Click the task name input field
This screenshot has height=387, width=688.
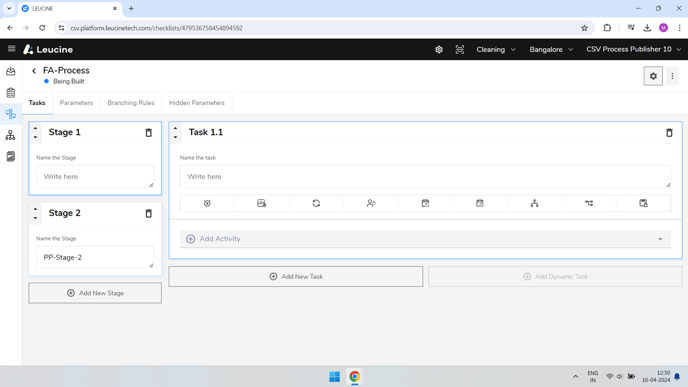pyautogui.click(x=425, y=176)
